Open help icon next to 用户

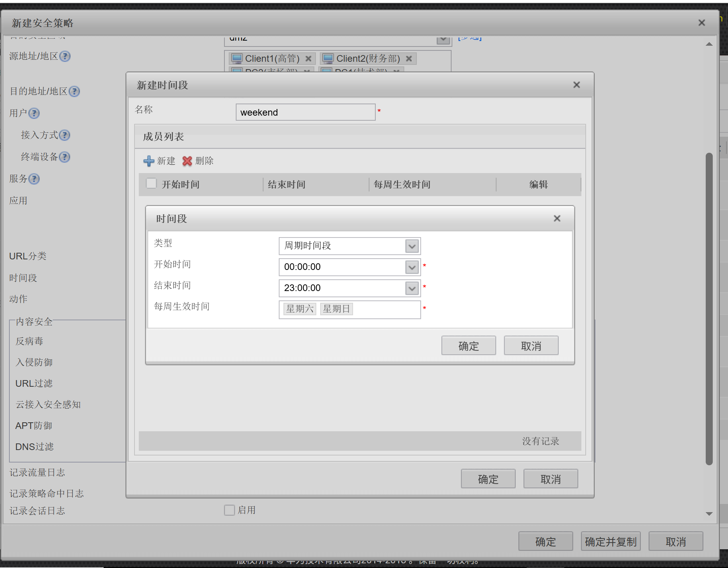(34, 113)
